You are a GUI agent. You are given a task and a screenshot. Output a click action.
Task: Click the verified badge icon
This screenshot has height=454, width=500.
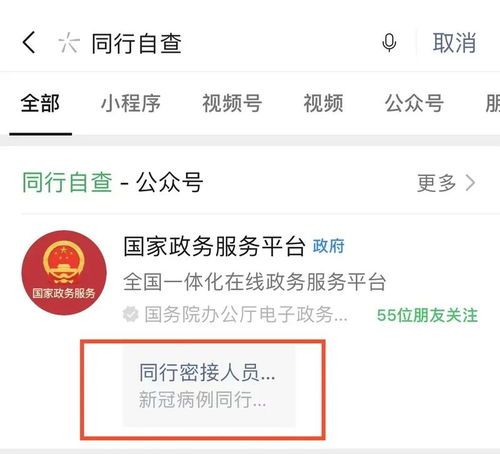click(131, 314)
